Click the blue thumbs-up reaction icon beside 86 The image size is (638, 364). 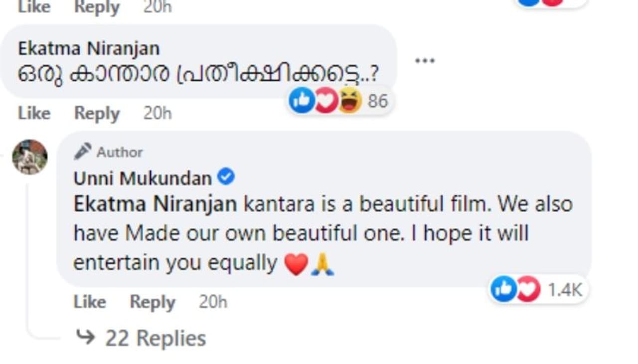tap(302, 101)
